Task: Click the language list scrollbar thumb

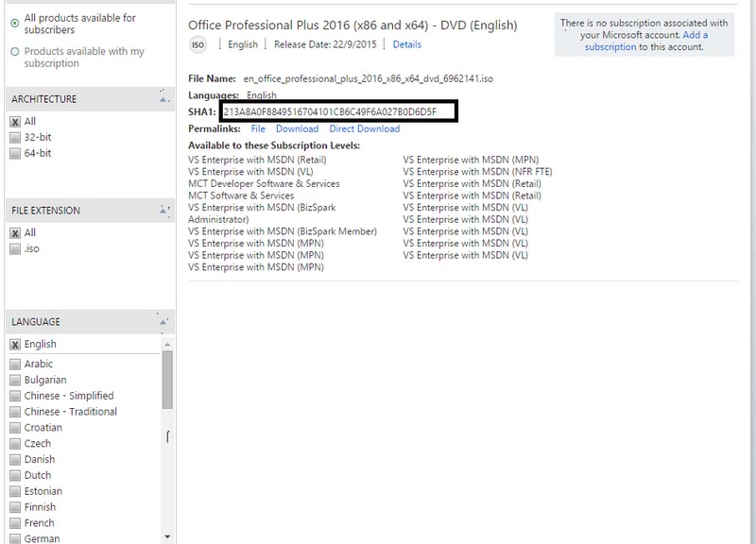Action: point(167,380)
